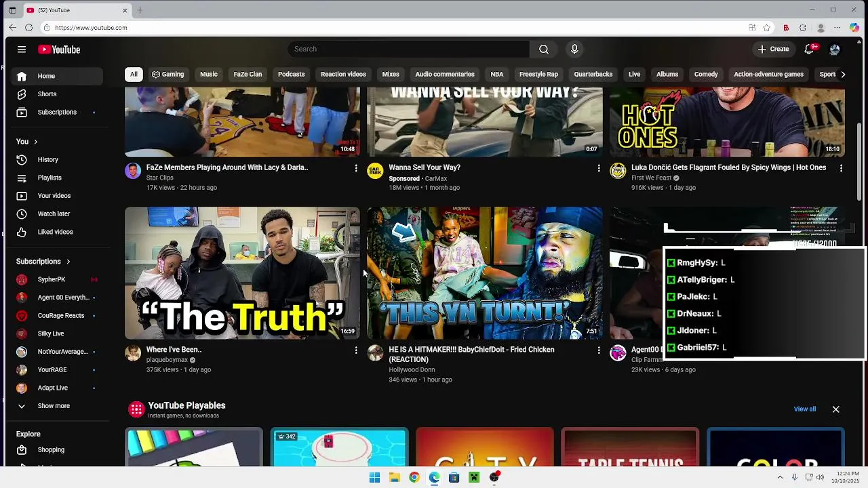868x488 pixels.
Task: Select the NBA filter chip
Action: 497,75
